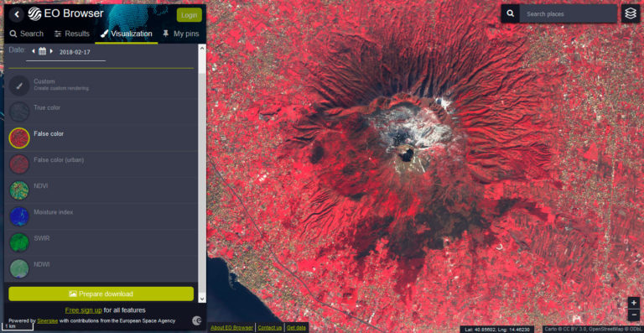
Task: Click the scrollbar down arrow in panel
Action: coord(202,299)
